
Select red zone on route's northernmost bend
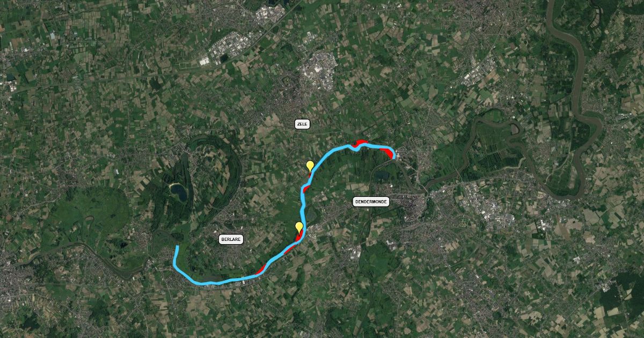(360, 142)
